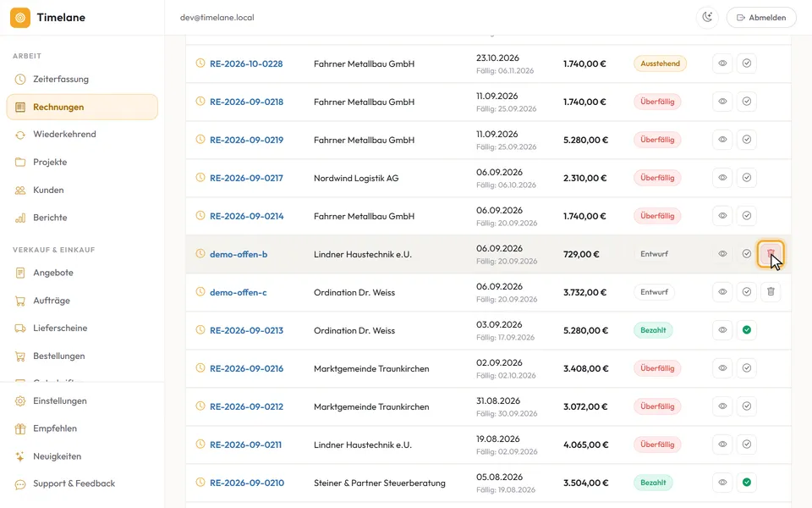Screen dimensions: 812x508
Task: Click the Bezahlt badge on RE-2026-09-0213
Action: (653, 330)
